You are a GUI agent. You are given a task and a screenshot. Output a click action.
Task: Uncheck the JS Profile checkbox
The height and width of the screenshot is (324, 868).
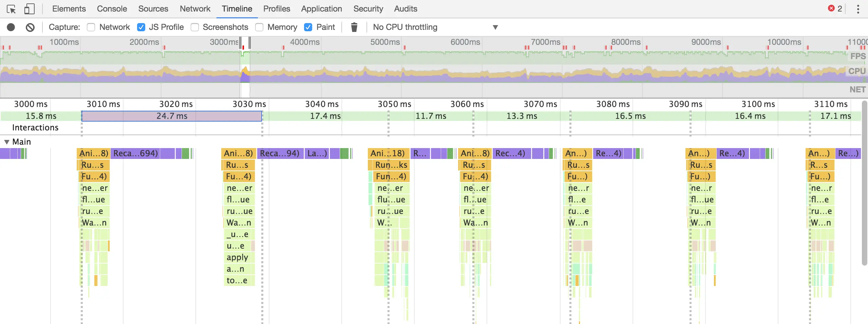coord(141,27)
